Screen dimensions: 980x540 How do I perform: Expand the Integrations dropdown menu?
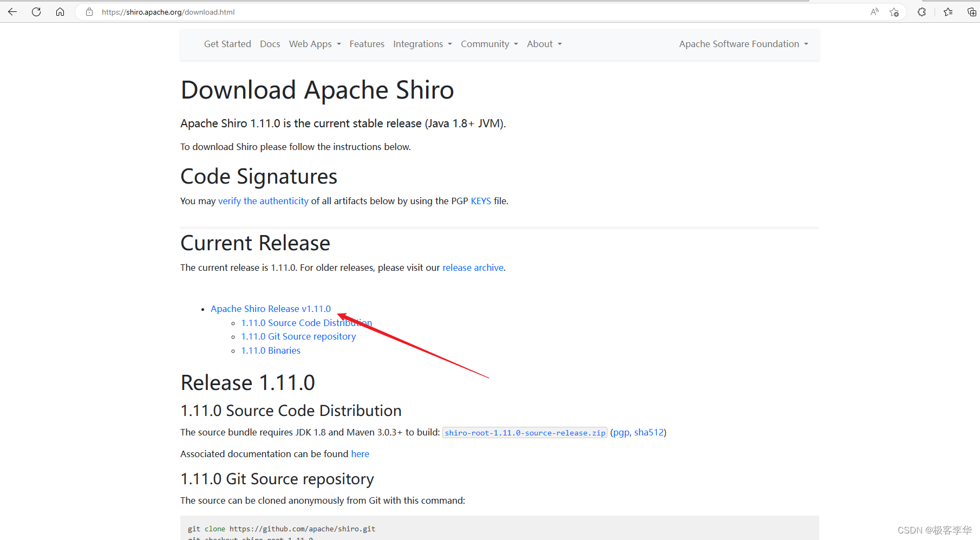pos(422,44)
